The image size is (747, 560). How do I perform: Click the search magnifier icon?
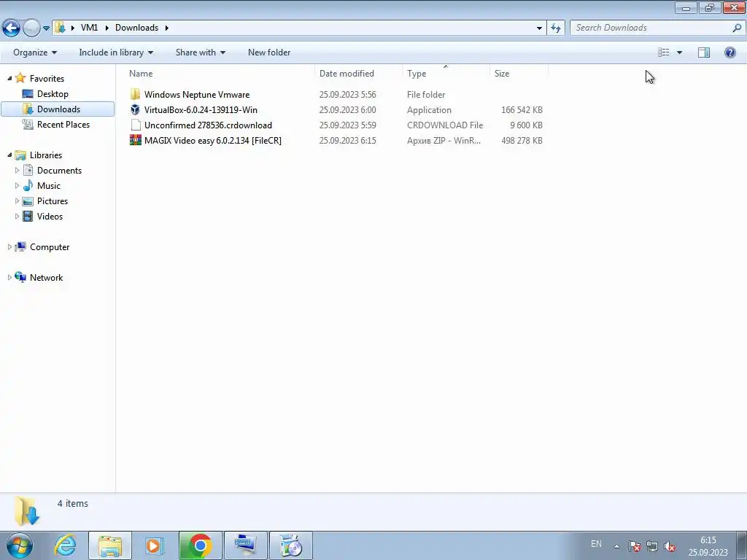click(x=737, y=28)
